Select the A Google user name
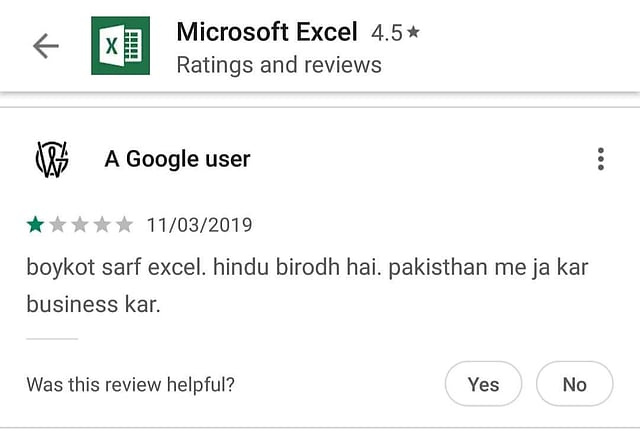 tap(177, 159)
